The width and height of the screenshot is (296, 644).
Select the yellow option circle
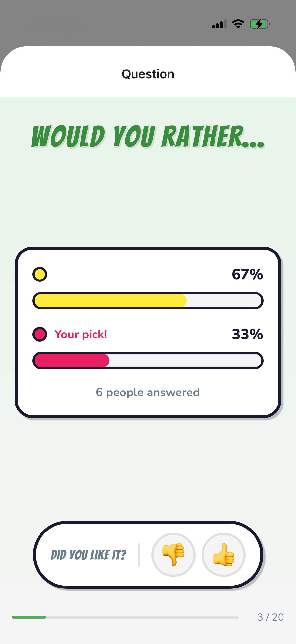40,274
